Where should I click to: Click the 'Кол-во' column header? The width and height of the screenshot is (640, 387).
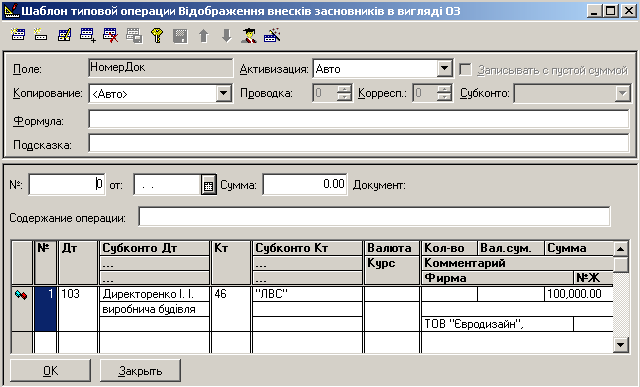pyautogui.click(x=449, y=248)
